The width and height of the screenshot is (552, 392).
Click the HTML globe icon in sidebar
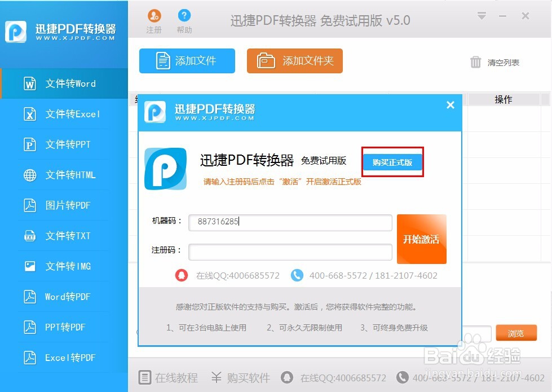(30, 175)
